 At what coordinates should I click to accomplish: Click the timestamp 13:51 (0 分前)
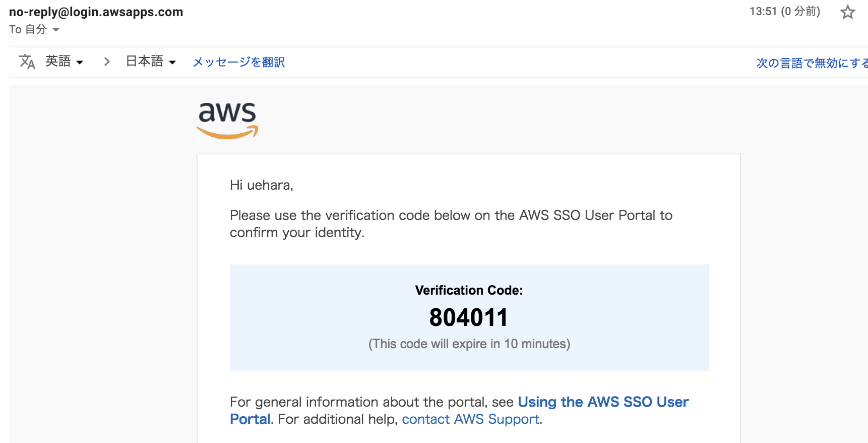(x=785, y=11)
